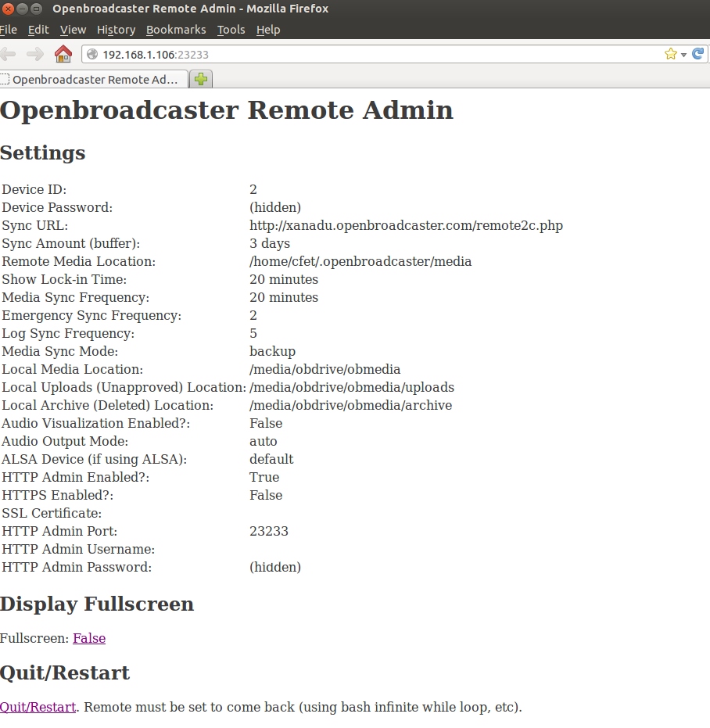The width and height of the screenshot is (710, 728).
Task: Open the Help menu
Action: (268, 30)
